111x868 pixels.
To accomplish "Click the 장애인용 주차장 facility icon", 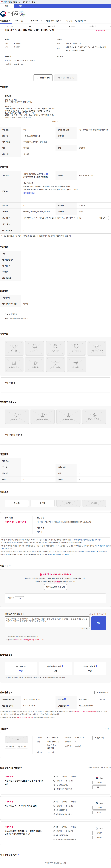I will click(17, 417).
